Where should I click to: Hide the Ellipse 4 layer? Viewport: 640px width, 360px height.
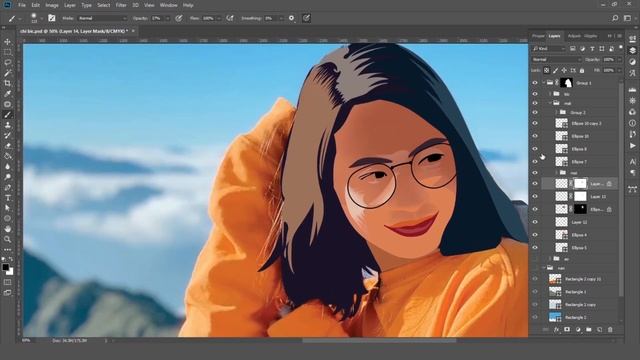point(535,235)
